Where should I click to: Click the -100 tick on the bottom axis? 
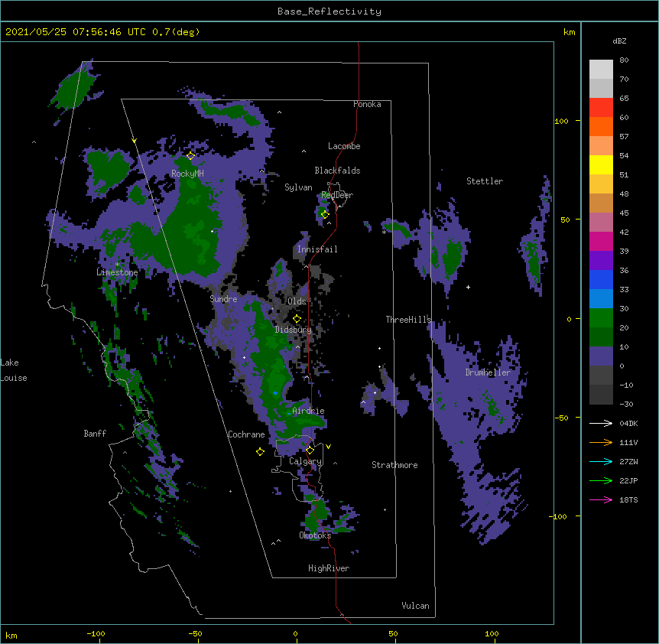click(x=96, y=633)
